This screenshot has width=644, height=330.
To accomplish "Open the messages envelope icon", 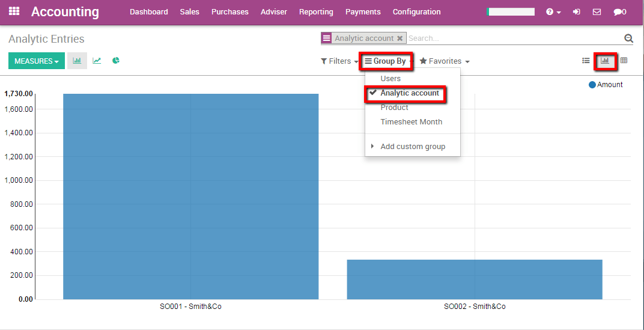I will point(597,12).
